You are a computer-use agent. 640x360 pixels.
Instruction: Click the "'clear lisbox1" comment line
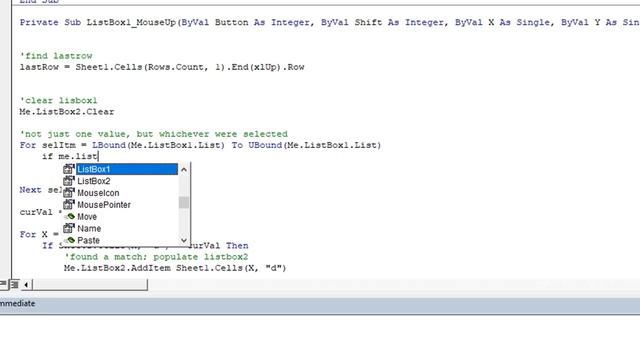[x=58, y=100]
